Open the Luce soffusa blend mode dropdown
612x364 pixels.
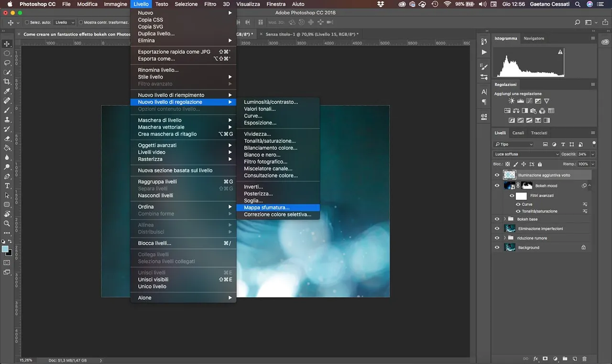pos(526,154)
